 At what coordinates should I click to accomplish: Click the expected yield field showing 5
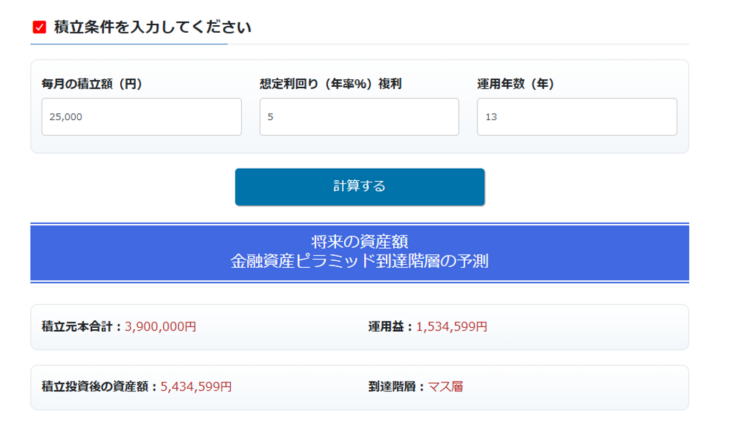[359, 117]
